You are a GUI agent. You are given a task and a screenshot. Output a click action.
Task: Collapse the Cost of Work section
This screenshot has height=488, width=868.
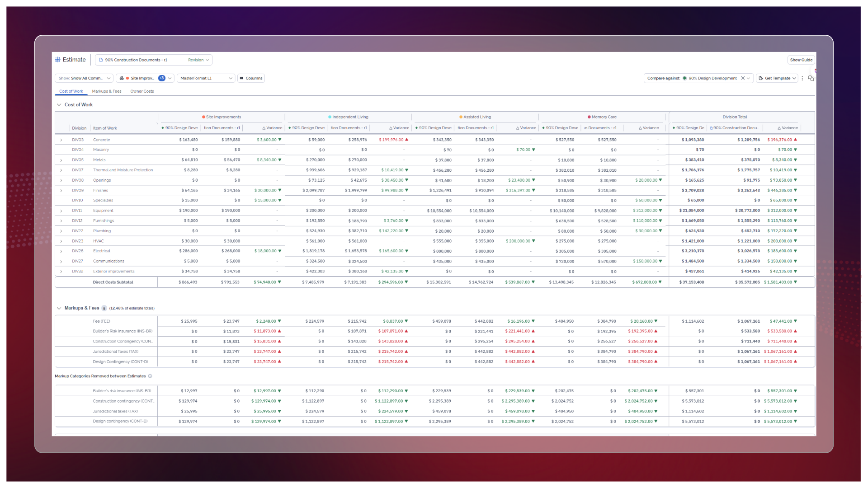click(x=59, y=105)
